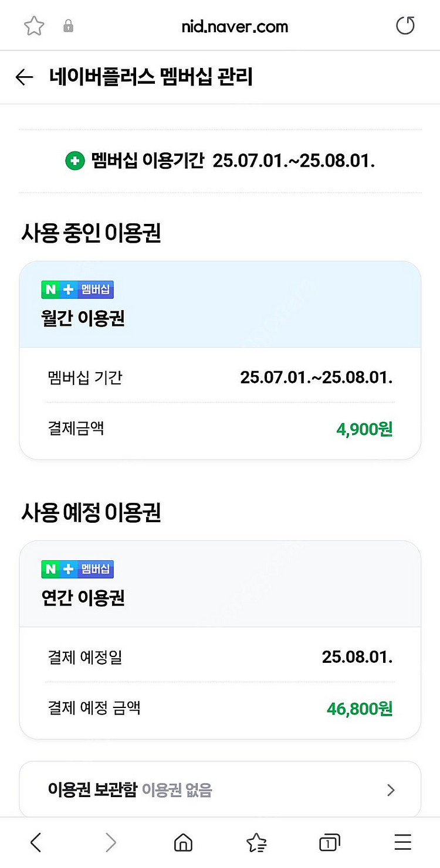Show open tabs with tab counter
The height and width of the screenshot is (868, 440).
pos(330,843)
